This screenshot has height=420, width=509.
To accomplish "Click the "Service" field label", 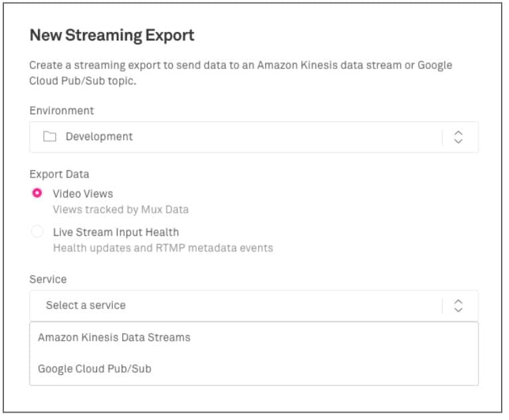I will tap(48, 280).
